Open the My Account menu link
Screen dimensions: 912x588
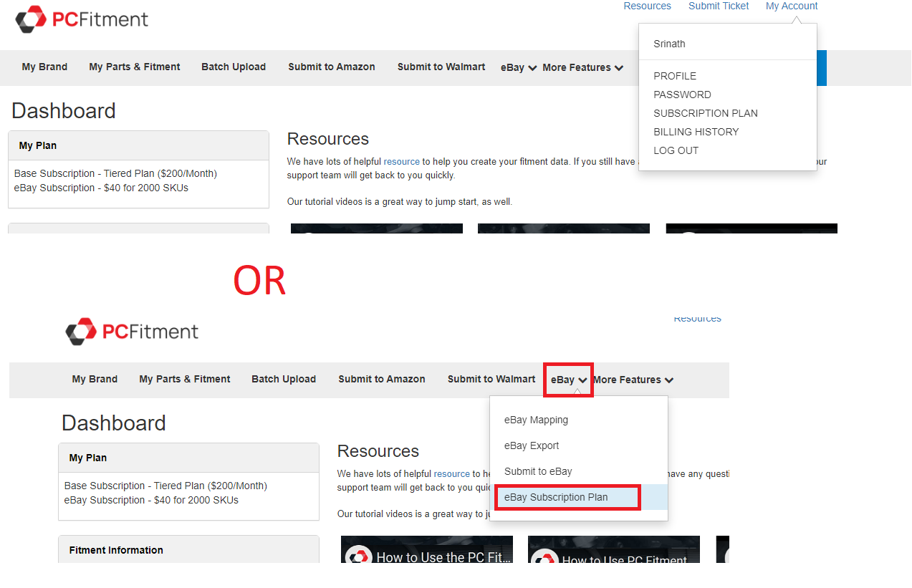tap(791, 6)
